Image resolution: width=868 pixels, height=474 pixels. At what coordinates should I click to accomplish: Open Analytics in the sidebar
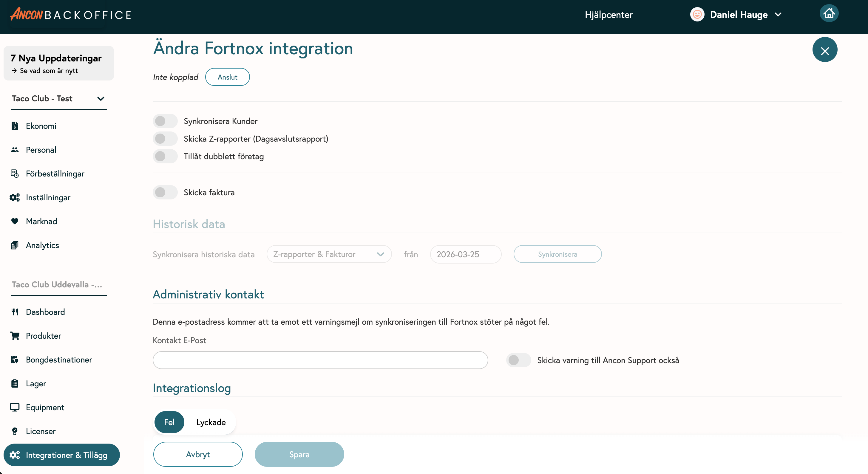click(42, 245)
